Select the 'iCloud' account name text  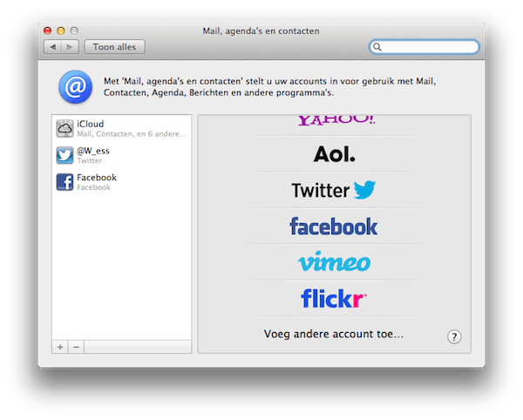(91, 124)
